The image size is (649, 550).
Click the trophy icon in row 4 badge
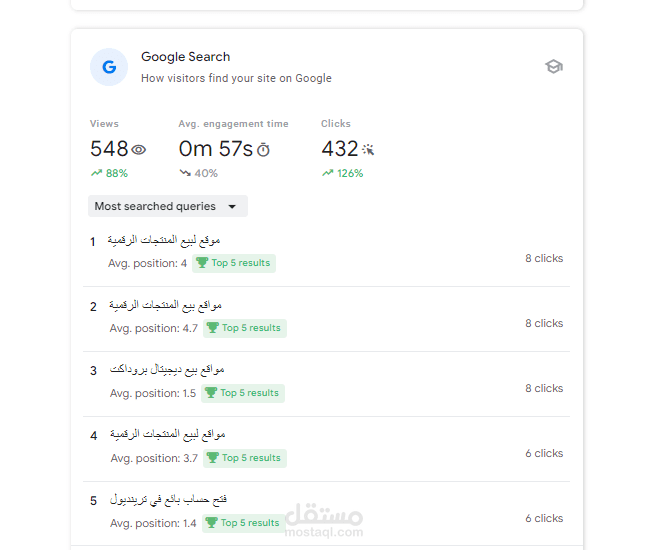pyautogui.click(x=211, y=458)
